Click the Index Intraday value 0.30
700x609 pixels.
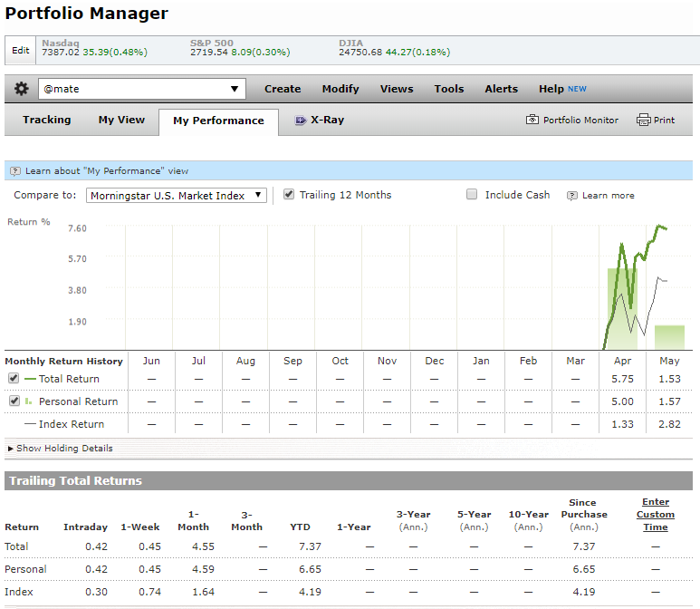click(96, 592)
